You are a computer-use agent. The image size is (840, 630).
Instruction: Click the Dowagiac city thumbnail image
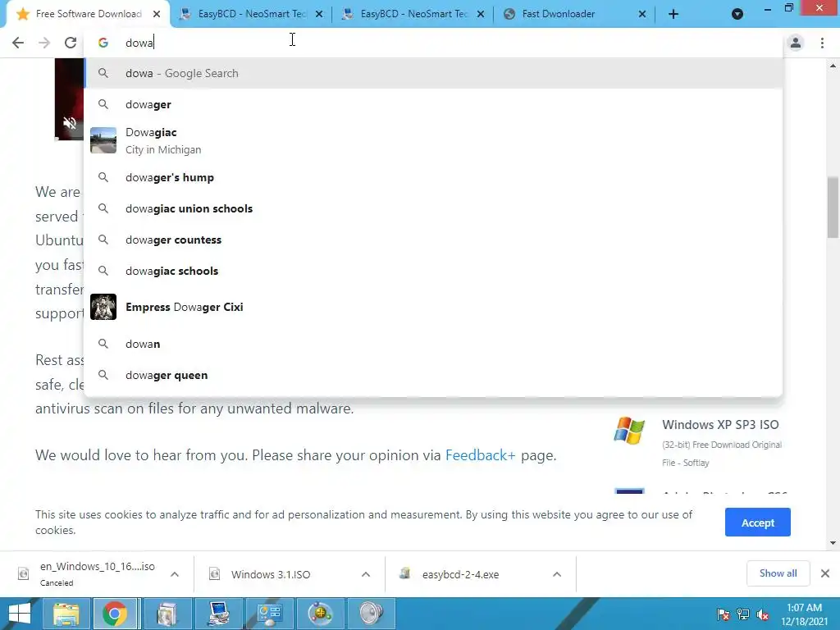point(103,140)
